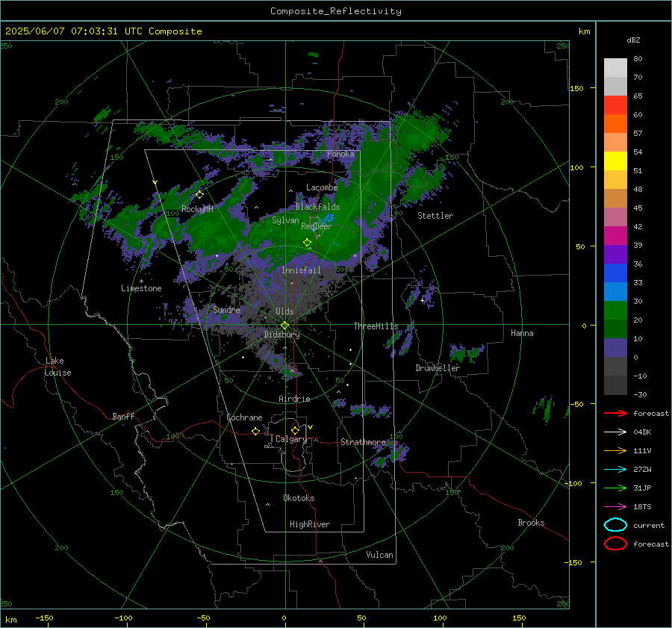Click the yellow diamond marker near RockyMH
This screenshot has width=672, height=628.
[x=199, y=195]
